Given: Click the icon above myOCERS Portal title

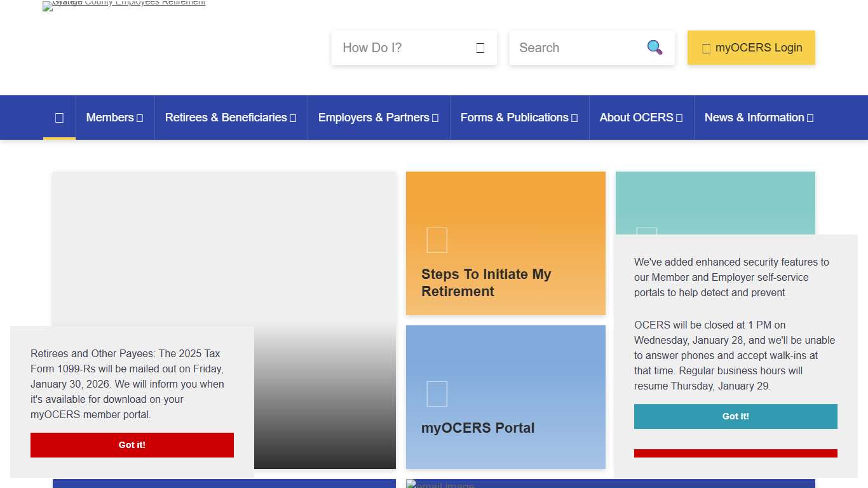Looking at the screenshot, I should click(437, 394).
